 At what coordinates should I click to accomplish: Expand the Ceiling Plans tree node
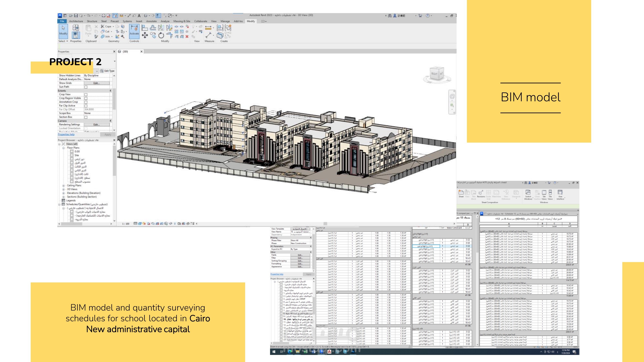[x=64, y=185]
